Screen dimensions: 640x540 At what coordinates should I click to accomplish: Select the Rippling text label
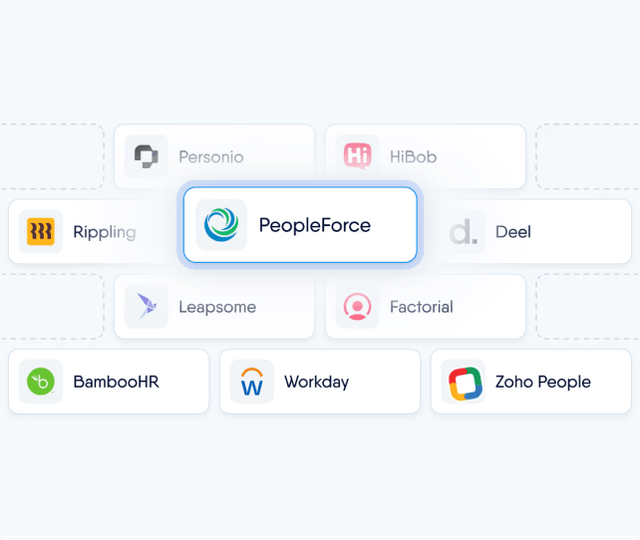pos(104,232)
